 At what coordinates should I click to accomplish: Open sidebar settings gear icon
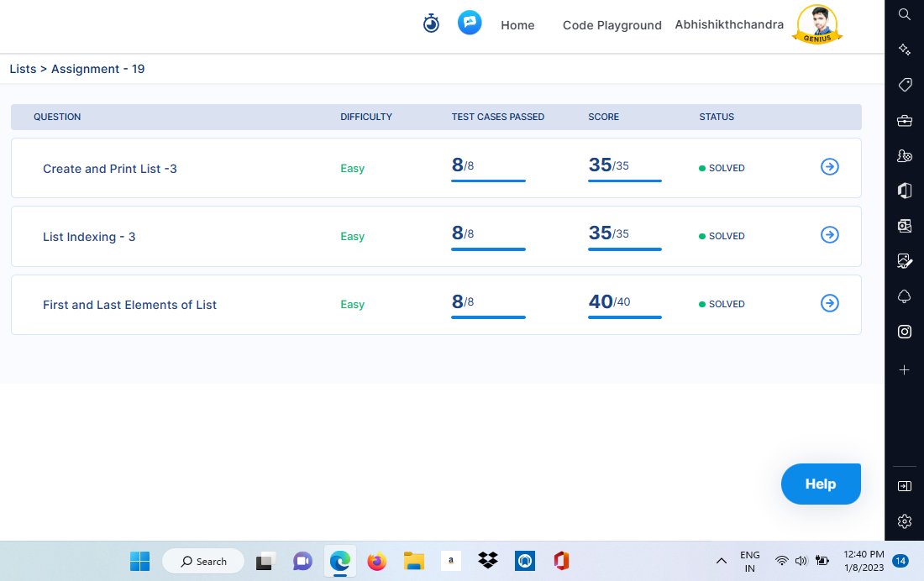point(905,521)
